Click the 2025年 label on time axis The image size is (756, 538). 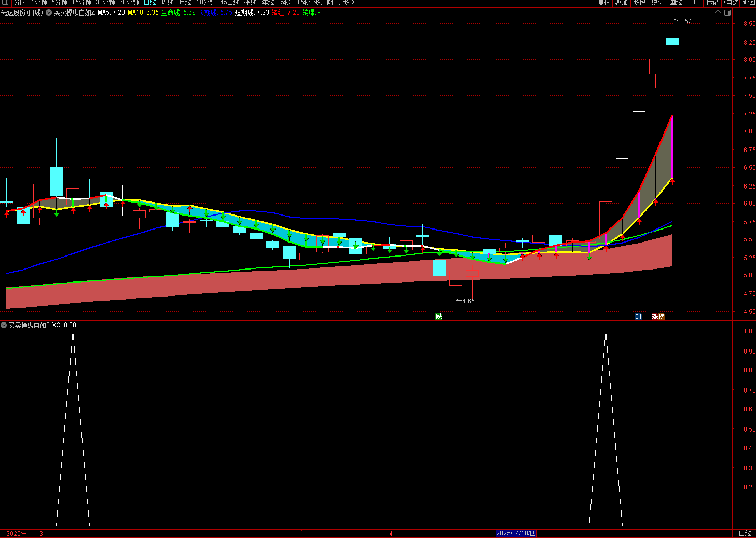17,533
